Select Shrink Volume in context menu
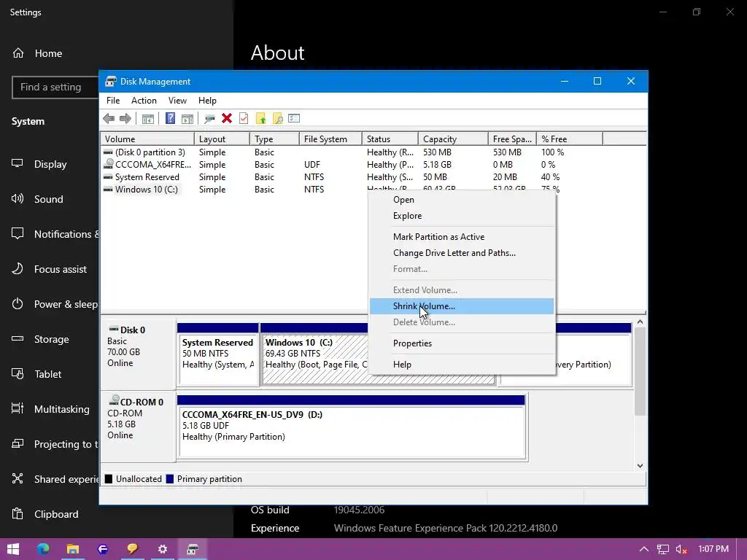This screenshot has width=747, height=560. [x=462, y=306]
